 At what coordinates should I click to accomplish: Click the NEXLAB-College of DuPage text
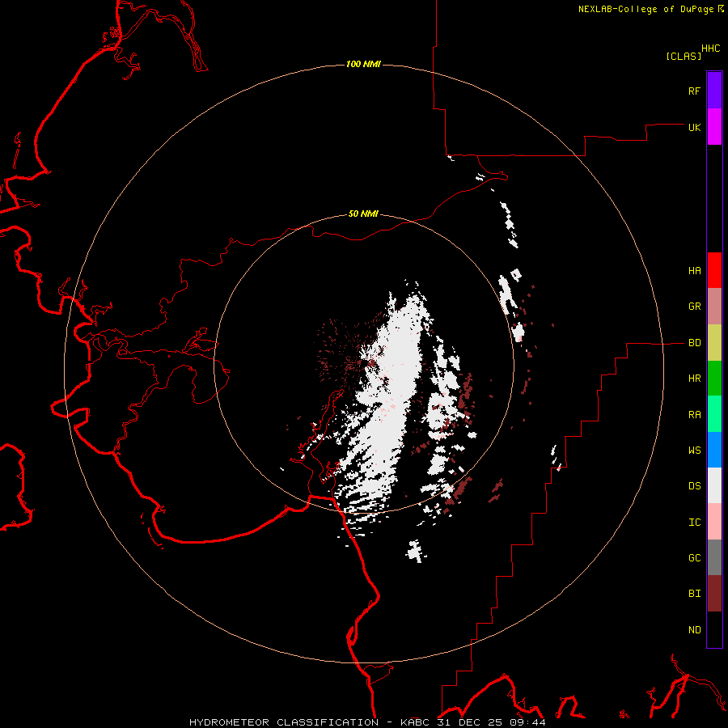pos(645,9)
